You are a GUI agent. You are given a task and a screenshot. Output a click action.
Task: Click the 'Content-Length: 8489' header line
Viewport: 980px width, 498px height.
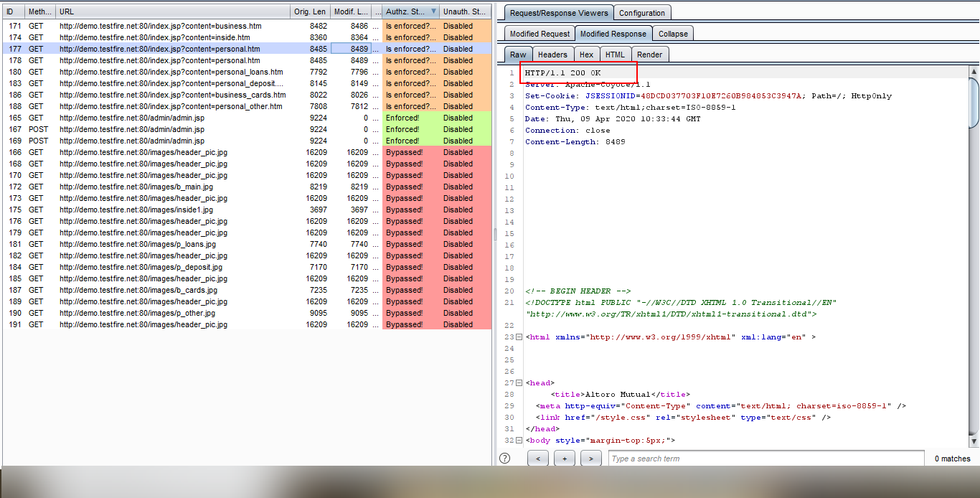coord(575,142)
